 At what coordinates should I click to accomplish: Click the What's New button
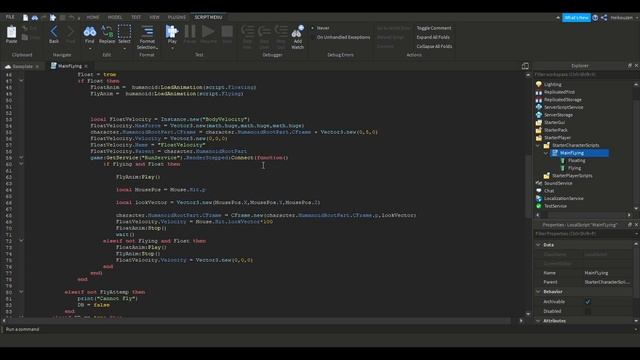pyautogui.click(x=576, y=18)
